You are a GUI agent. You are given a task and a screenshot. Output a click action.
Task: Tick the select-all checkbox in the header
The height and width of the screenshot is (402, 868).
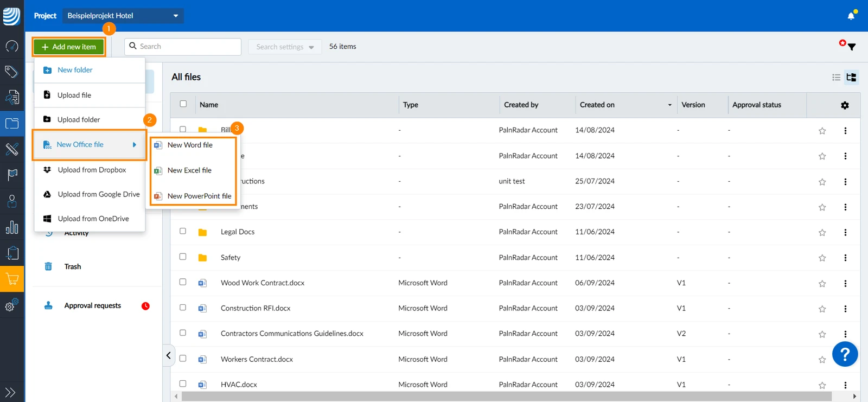click(x=183, y=104)
